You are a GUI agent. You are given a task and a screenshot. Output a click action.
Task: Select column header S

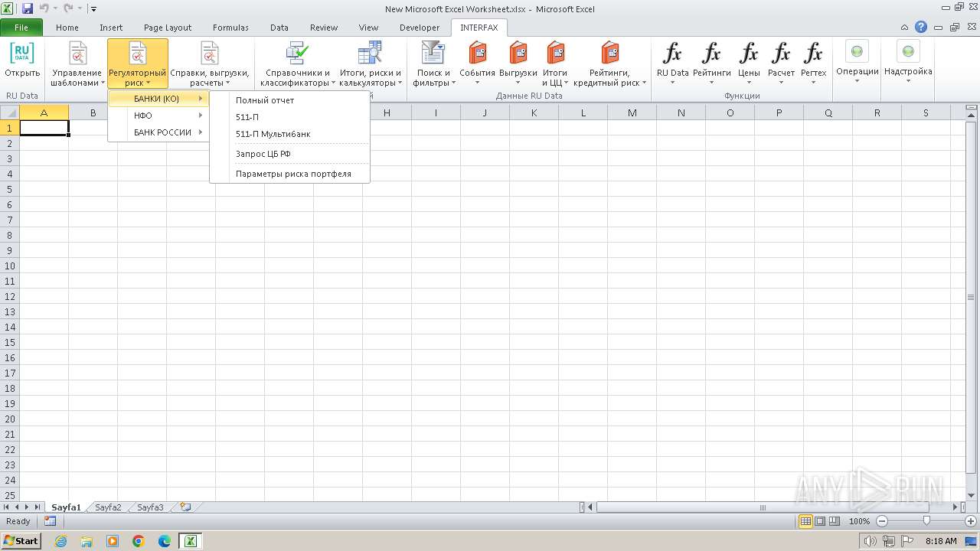[926, 112]
